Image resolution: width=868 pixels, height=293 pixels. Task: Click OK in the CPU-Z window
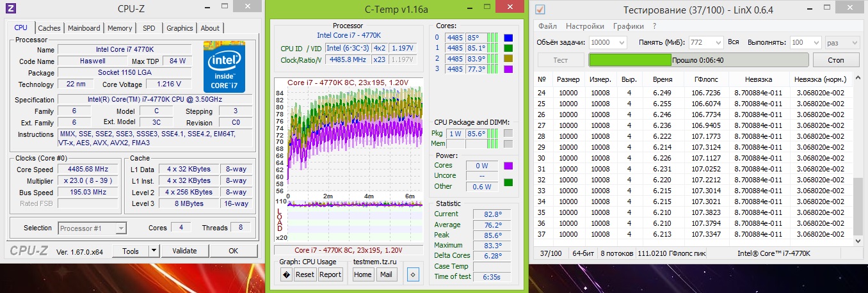point(234,251)
